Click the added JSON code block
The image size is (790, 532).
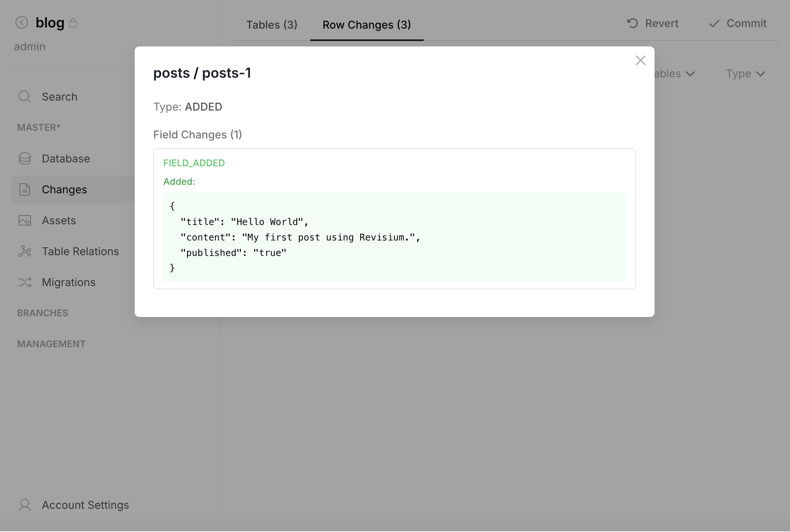point(394,237)
